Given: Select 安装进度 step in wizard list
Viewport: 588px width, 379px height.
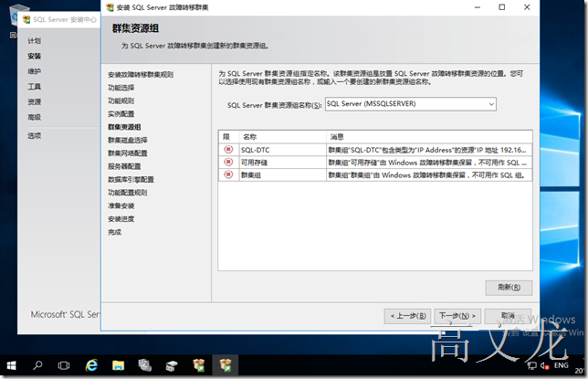Looking at the screenshot, I should coord(121,219).
